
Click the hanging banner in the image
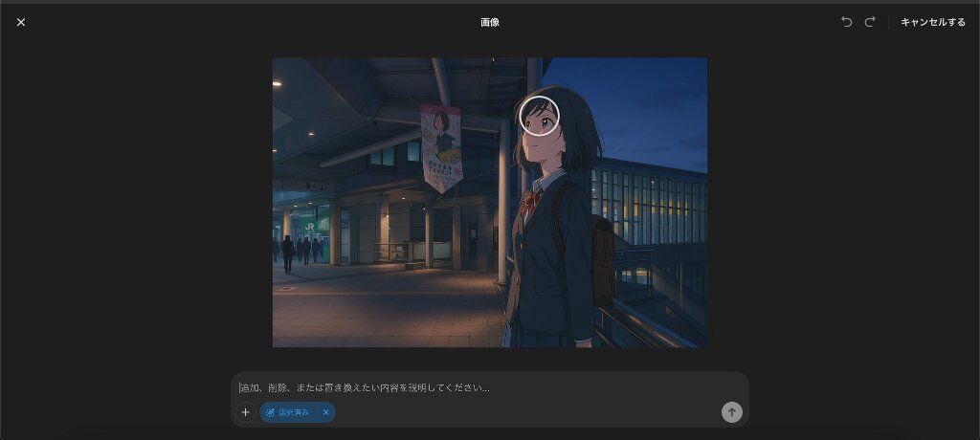point(441,148)
